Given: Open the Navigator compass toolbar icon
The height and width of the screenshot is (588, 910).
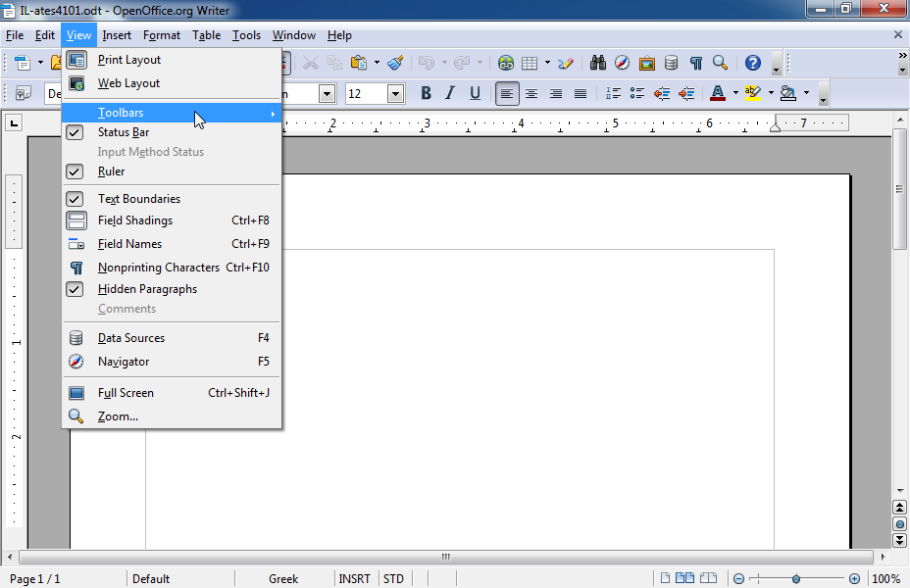Looking at the screenshot, I should [x=622, y=63].
